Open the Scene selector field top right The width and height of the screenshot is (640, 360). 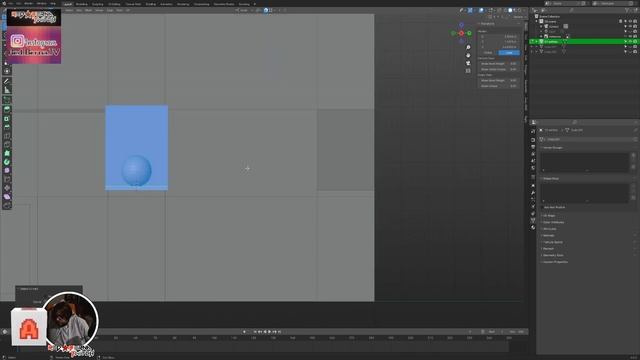[x=564, y=3]
